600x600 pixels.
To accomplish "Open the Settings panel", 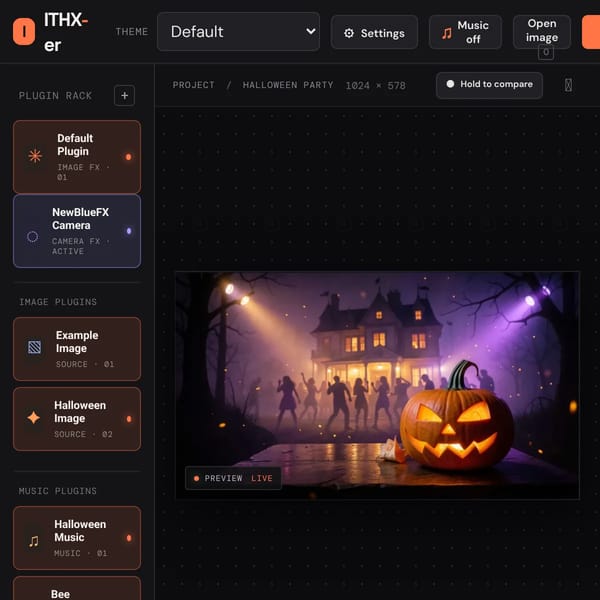I will point(374,33).
